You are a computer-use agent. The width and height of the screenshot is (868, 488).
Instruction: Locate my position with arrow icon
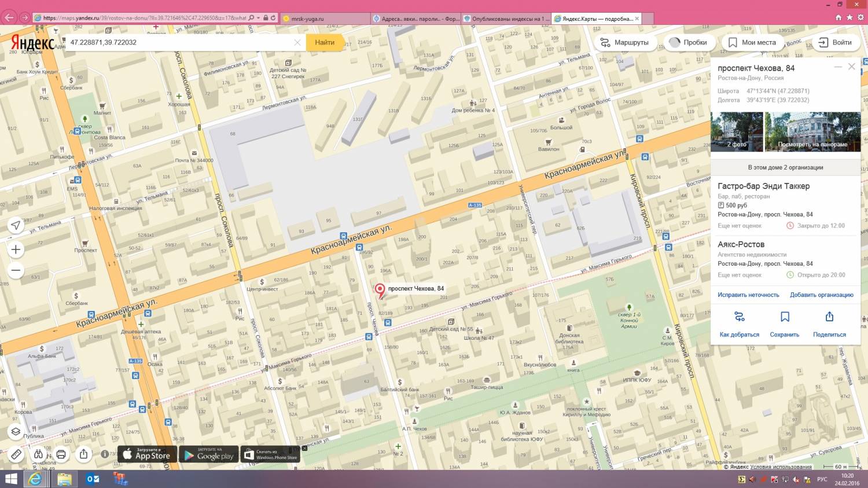pyautogui.click(x=16, y=225)
